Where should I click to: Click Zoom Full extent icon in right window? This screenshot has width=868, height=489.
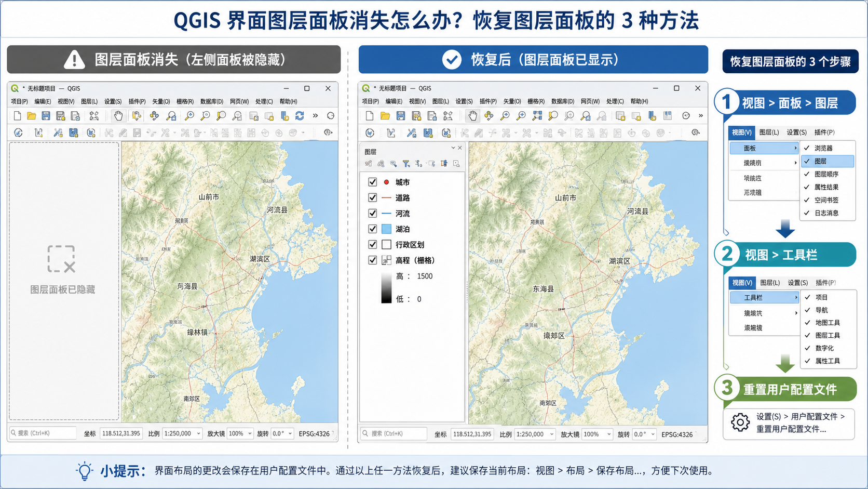pyautogui.click(x=537, y=115)
